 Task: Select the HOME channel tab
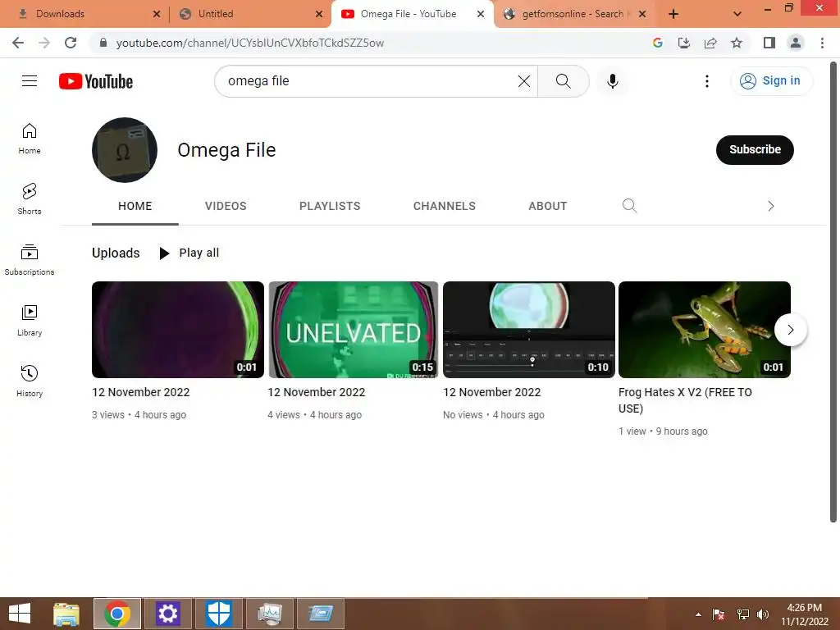click(x=135, y=206)
